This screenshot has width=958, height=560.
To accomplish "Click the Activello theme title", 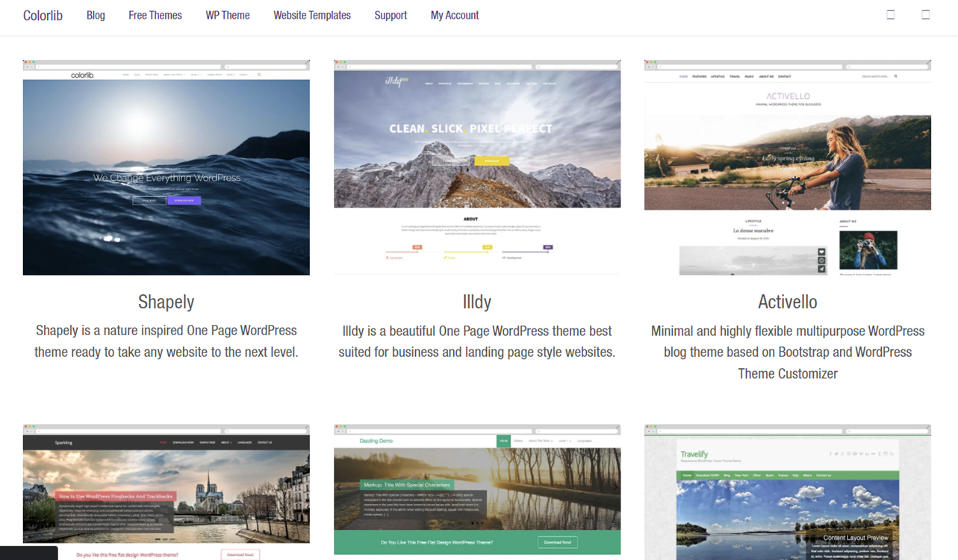I will tap(788, 302).
